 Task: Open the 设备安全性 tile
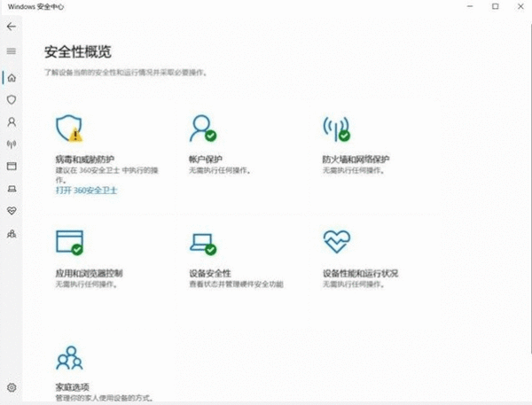coord(202,241)
